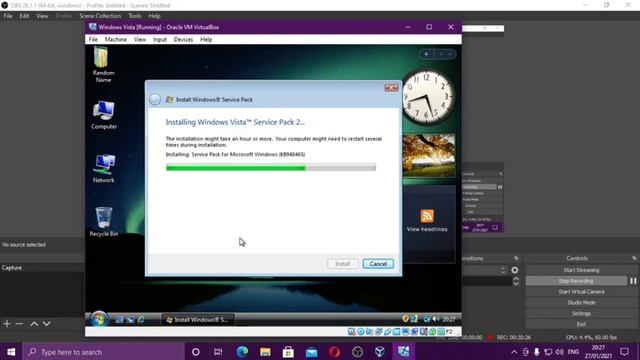Add a source with the plus button

pyautogui.click(x=7, y=324)
